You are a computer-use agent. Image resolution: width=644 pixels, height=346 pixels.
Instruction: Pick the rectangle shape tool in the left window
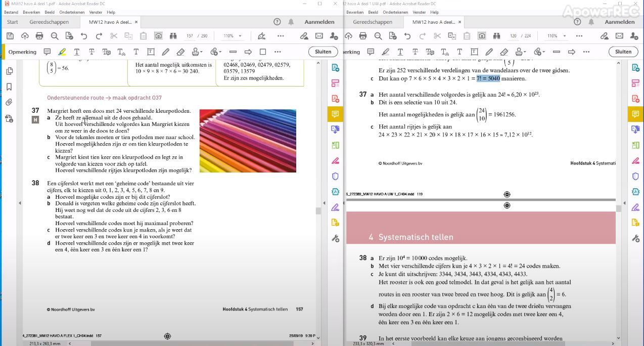coord(263,52)
